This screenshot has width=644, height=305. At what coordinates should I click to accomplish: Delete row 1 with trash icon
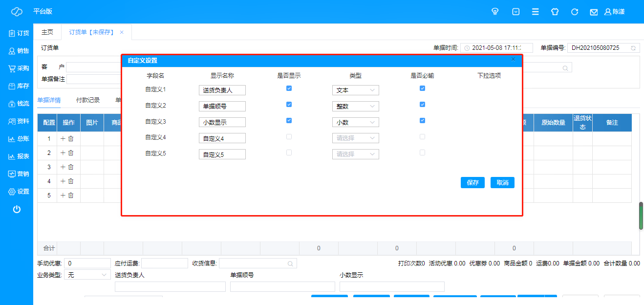click(71, 139)
